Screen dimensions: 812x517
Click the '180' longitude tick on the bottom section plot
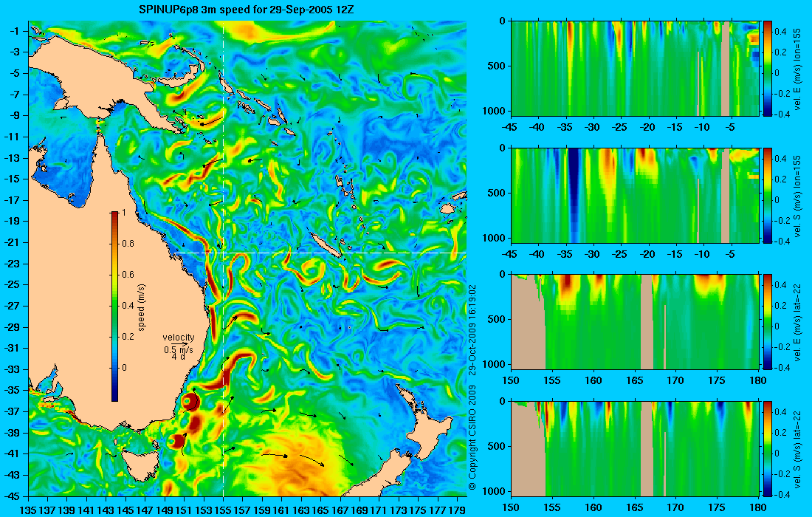point(758,507)
